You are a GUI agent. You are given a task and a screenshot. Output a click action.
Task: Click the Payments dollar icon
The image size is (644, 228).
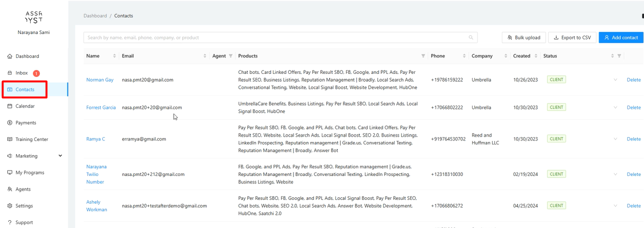10,123
